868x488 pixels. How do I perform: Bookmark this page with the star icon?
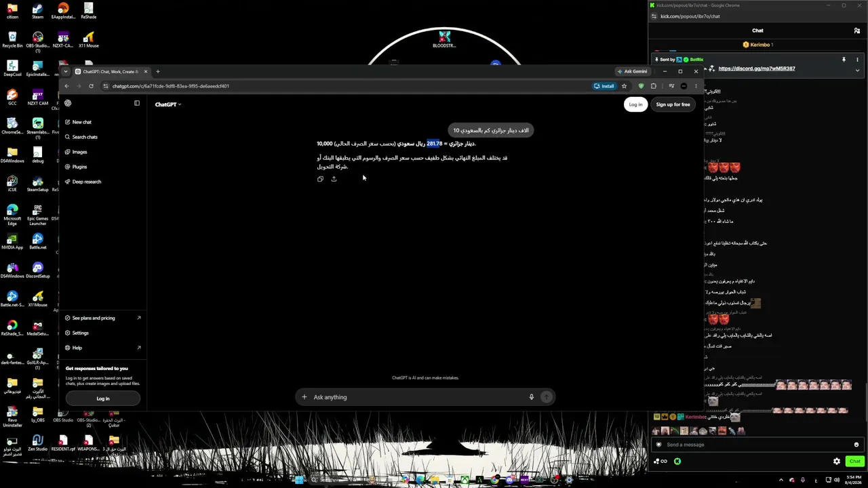pyautogui.click(x=625, y=86)
